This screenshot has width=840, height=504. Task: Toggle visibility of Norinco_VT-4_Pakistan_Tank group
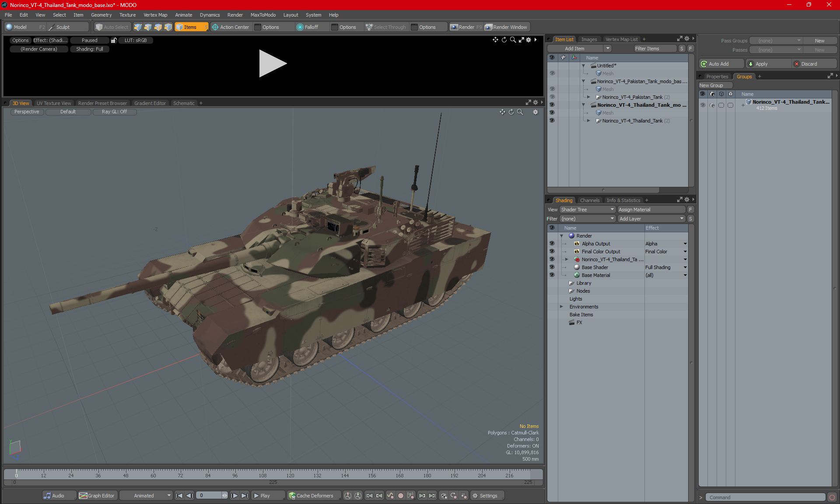click(x=552, y=97)
